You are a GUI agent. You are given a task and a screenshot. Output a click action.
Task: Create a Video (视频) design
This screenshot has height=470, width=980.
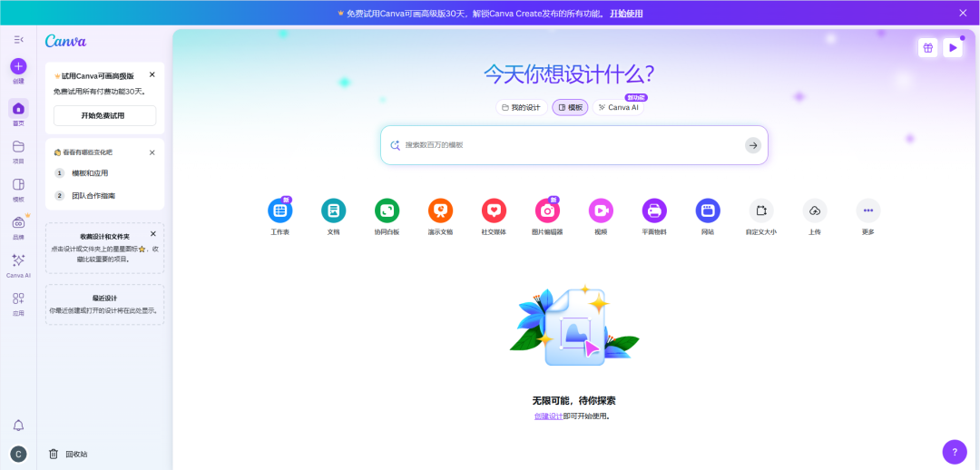pos(601,211)
